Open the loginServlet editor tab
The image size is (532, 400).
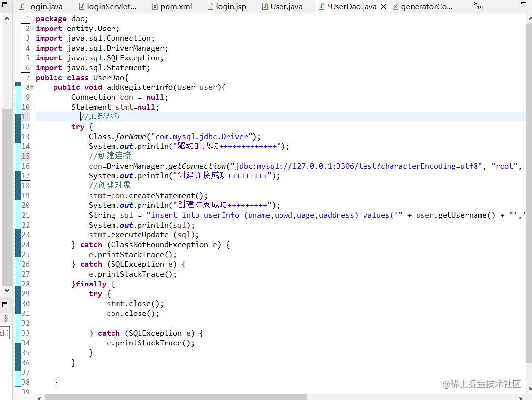(x=108, y=6)
